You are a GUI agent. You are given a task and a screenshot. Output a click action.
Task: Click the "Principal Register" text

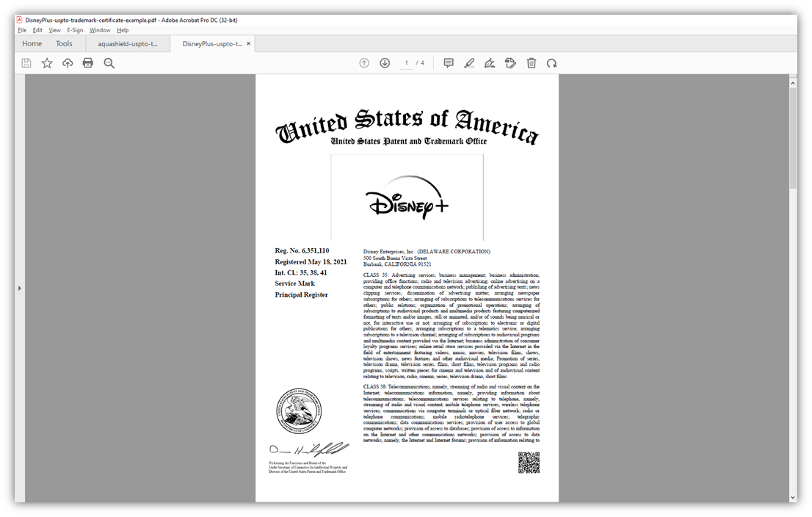click(302, 294)
